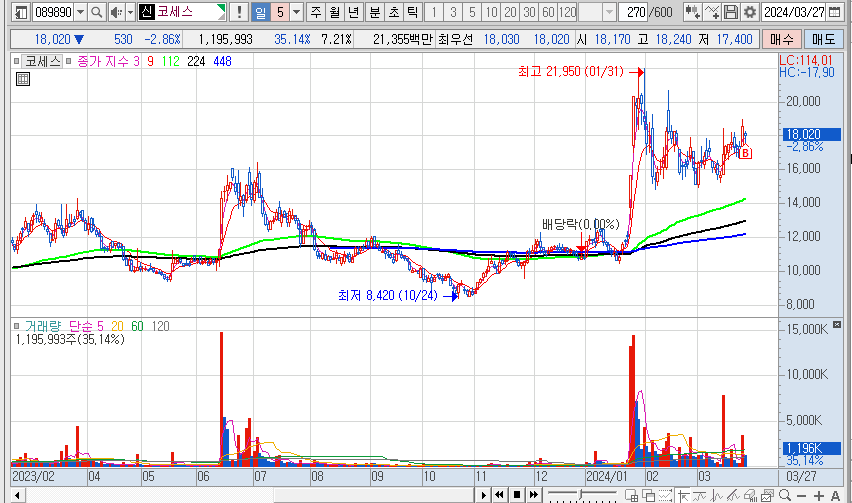Expand the period value dropdown after 5
852x503 pixels.
point(297,11)
